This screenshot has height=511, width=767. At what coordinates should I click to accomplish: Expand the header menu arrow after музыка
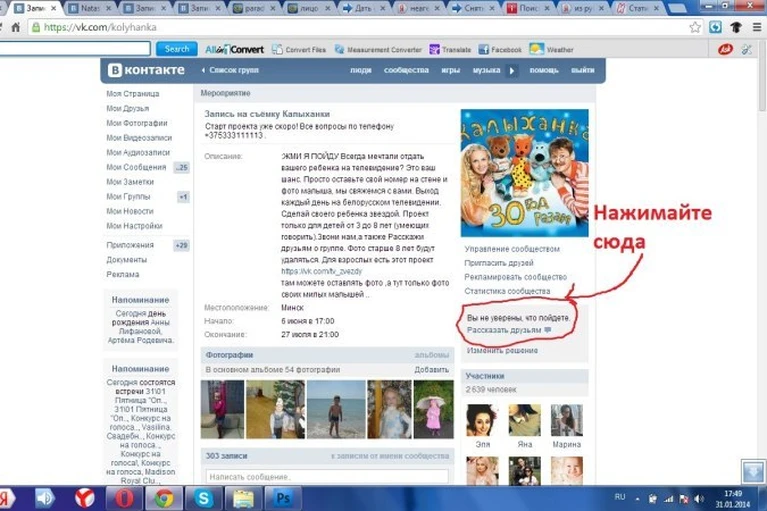pyautogui.click(x=512, y=70)
